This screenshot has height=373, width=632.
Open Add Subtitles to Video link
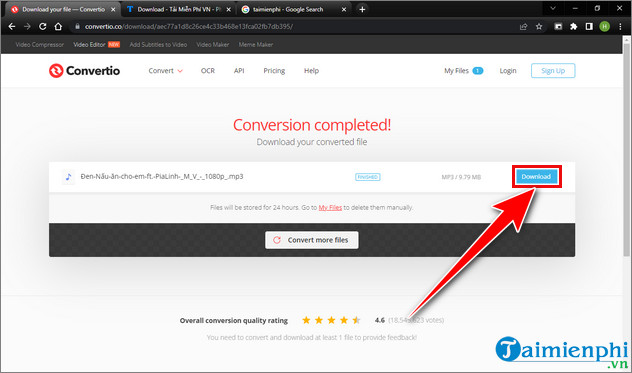point(158,44)
